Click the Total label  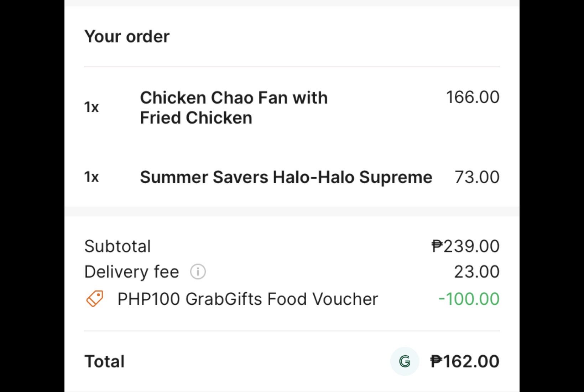point(104,361)
